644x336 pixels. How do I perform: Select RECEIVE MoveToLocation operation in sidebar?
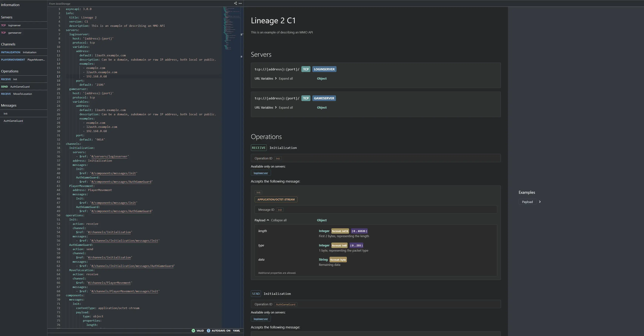coord(23,94)
